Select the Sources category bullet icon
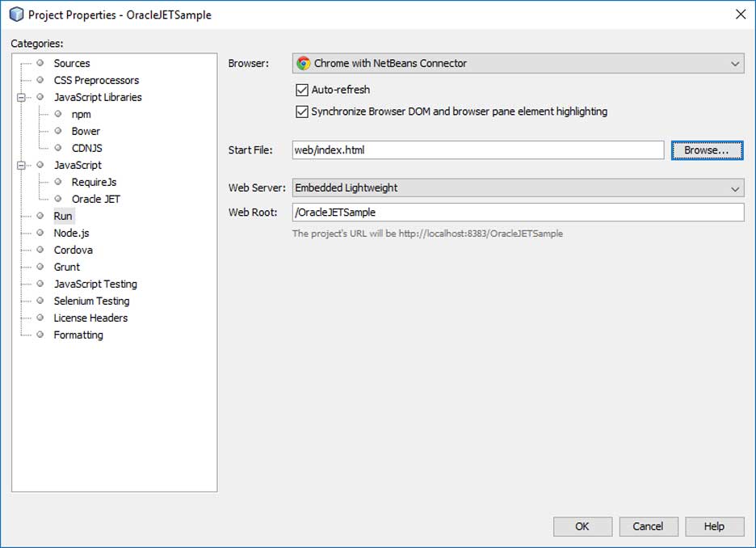Viewport: 756px width, 548px height. [x=40, y=63]
